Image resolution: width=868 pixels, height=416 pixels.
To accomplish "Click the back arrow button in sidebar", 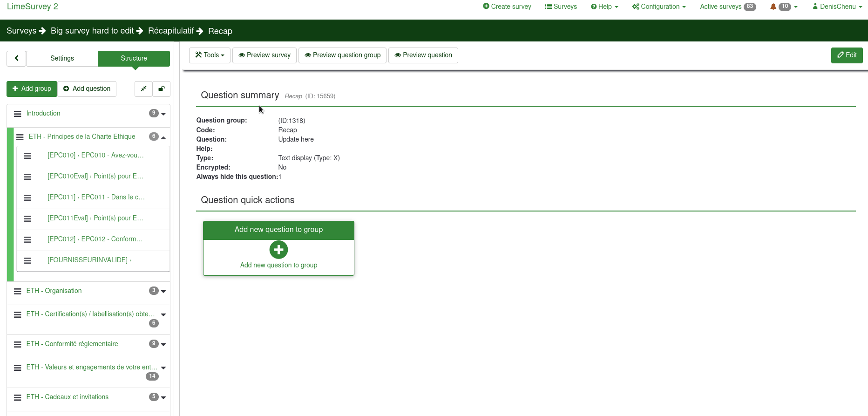I will (16, 58).
